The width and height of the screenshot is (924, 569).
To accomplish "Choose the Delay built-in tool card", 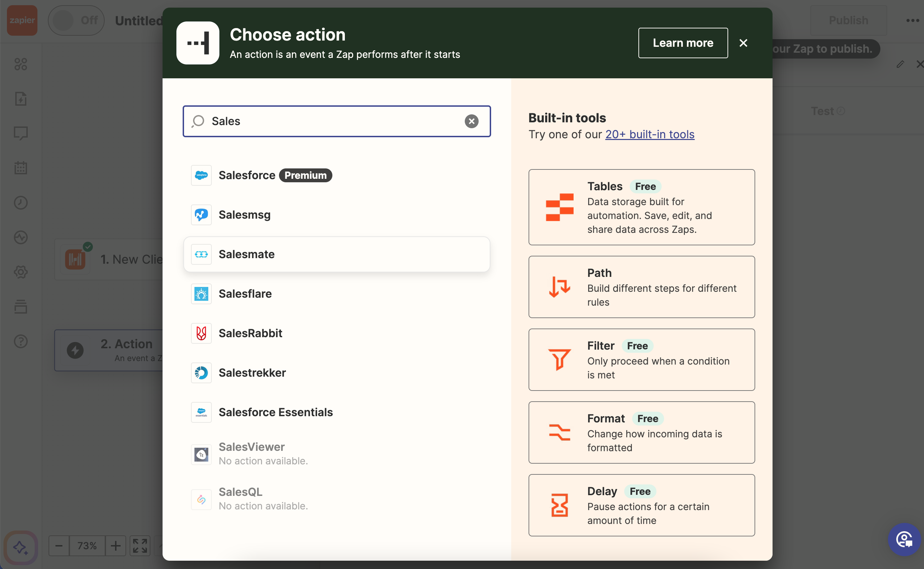I will 641,505.
